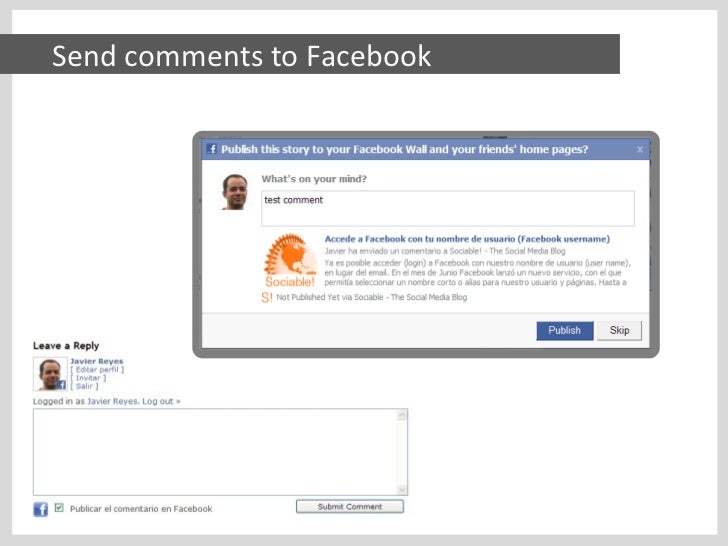Click the avatar under Leave a Reply
This screenshot has height=546, width=728.
pyautogui.click(x=50, y=374)
